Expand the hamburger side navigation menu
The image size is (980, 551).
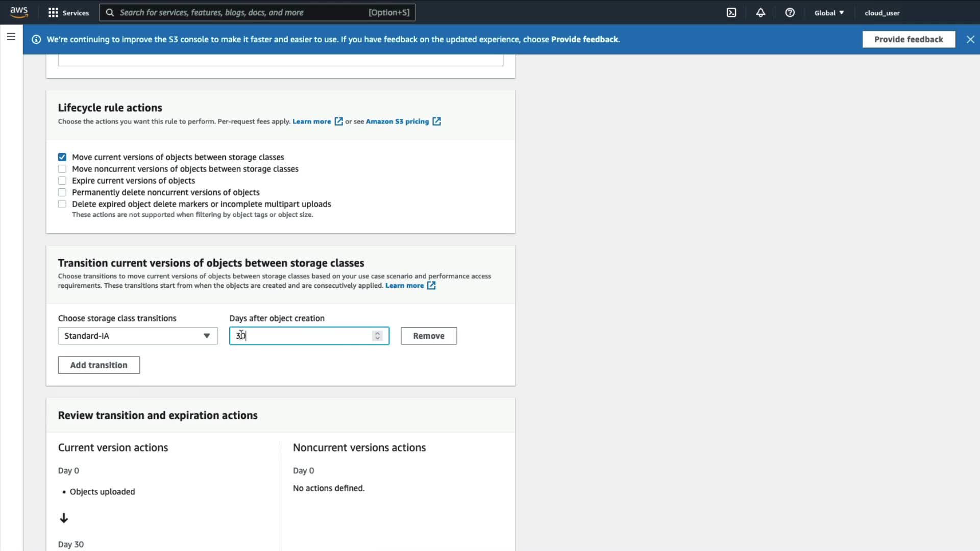(x=11, y=37)
